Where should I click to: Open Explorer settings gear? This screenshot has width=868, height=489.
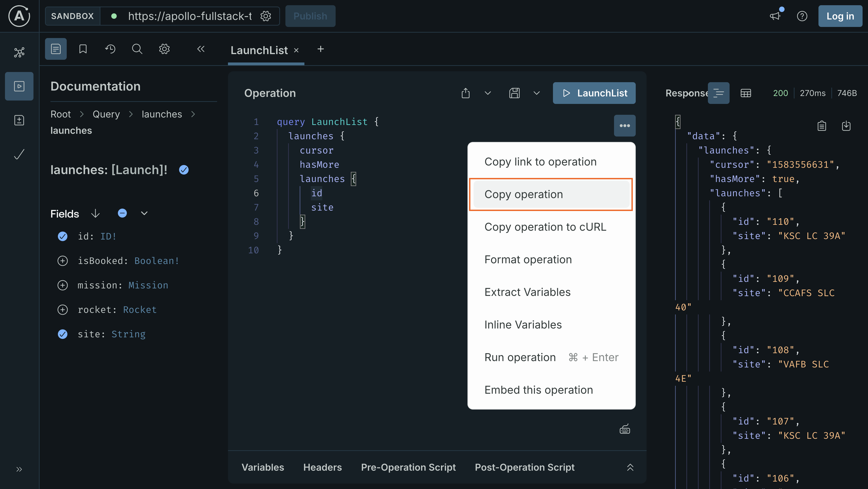click(164, 49)
